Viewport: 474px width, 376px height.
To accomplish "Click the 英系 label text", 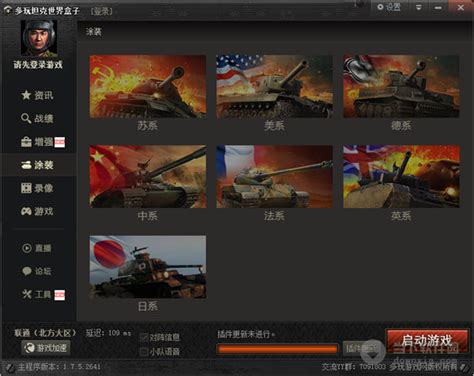I will (x=401, y=216).
